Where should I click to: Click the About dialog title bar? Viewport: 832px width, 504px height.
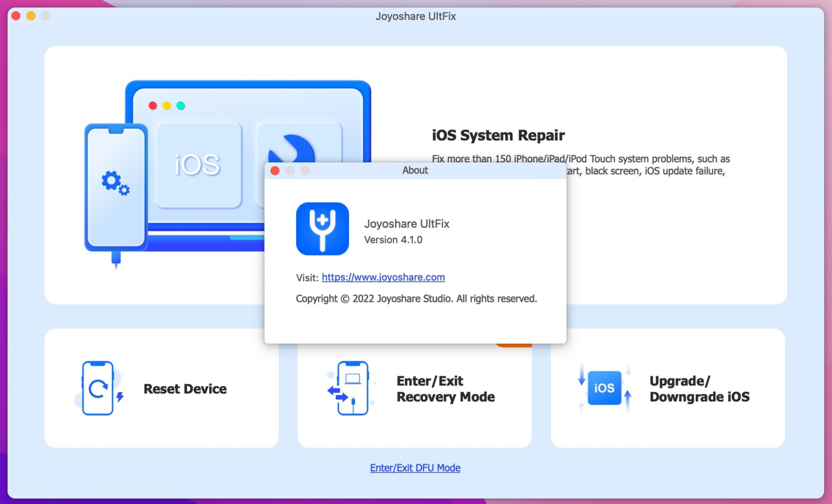(x=415, y=171)
